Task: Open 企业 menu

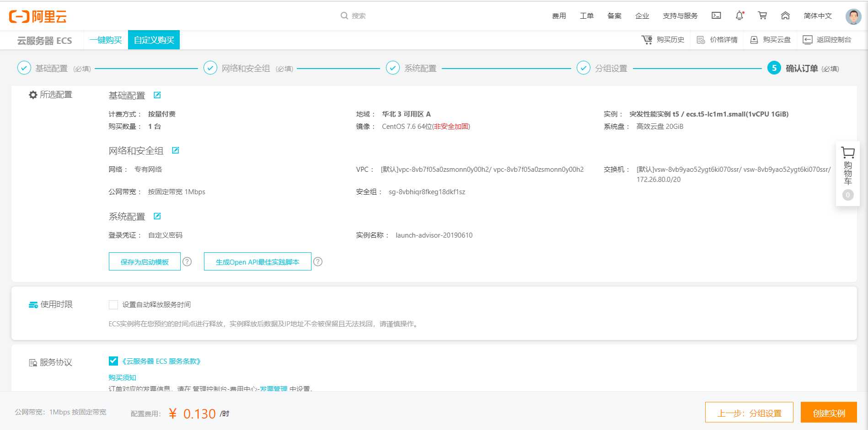Action: (x=642, y=16)
